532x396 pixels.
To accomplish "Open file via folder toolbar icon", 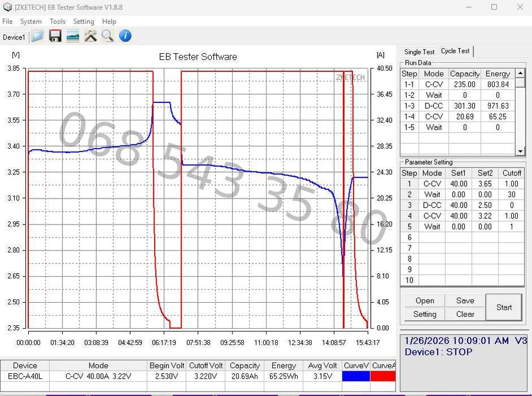I will 38,36.
